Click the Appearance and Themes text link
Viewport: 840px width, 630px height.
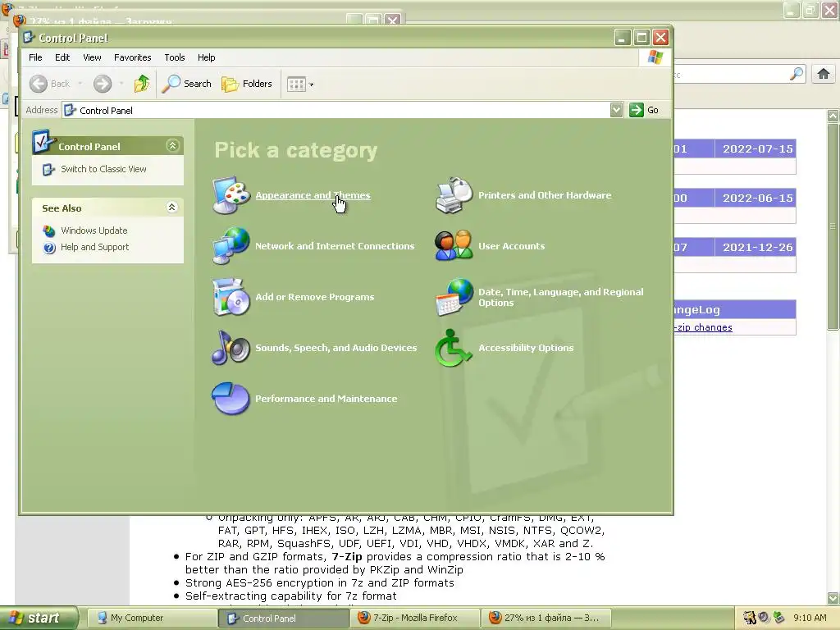click(x=313, y=195)
